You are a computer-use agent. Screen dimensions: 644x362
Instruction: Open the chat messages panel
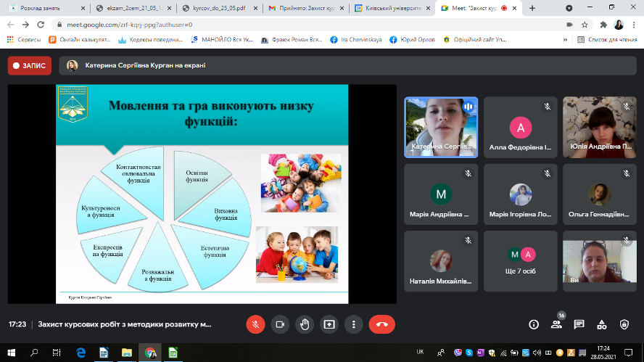(579, 324)
